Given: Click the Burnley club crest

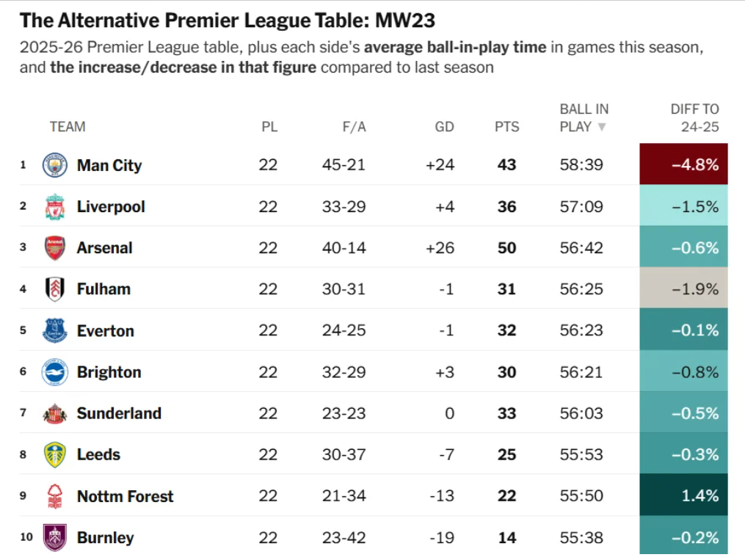Looking at the screenshot, I should pyautogui.click(x=54, y=537).
